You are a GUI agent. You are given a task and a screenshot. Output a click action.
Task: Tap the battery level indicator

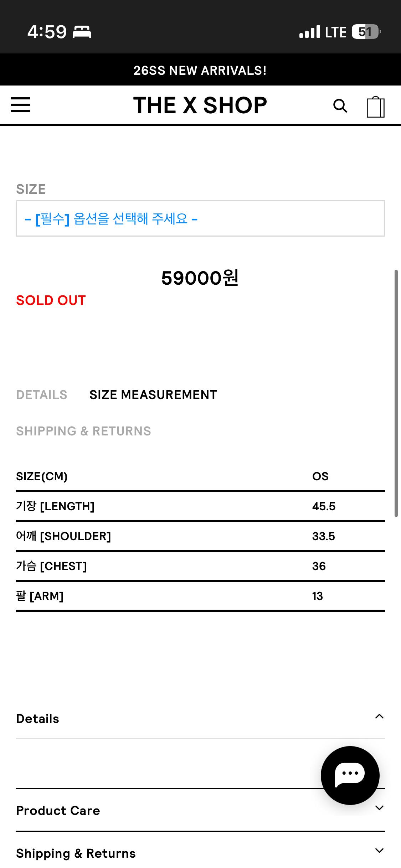point(366,32)
